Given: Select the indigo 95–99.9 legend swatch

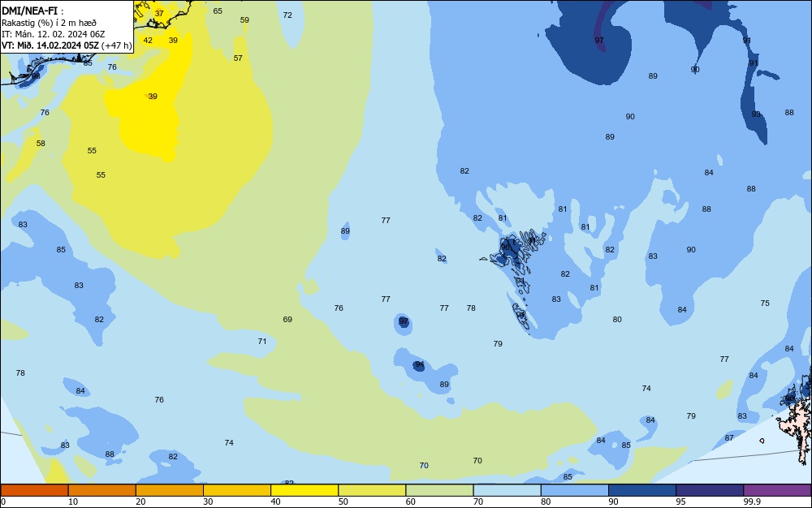Looking at the screenshot, I should 710,490.
